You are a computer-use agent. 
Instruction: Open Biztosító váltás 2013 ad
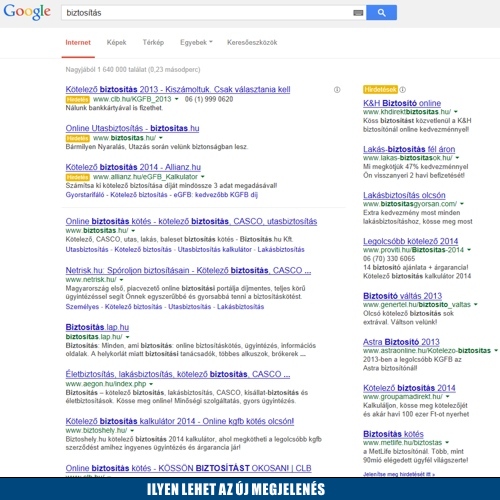tap(402, 296)
